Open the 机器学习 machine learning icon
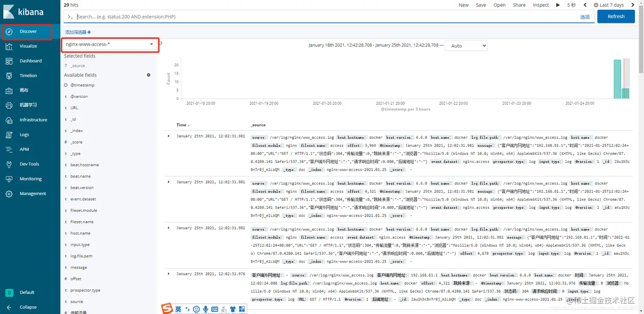This screenshot has width=644, height=314. (9, 105)
